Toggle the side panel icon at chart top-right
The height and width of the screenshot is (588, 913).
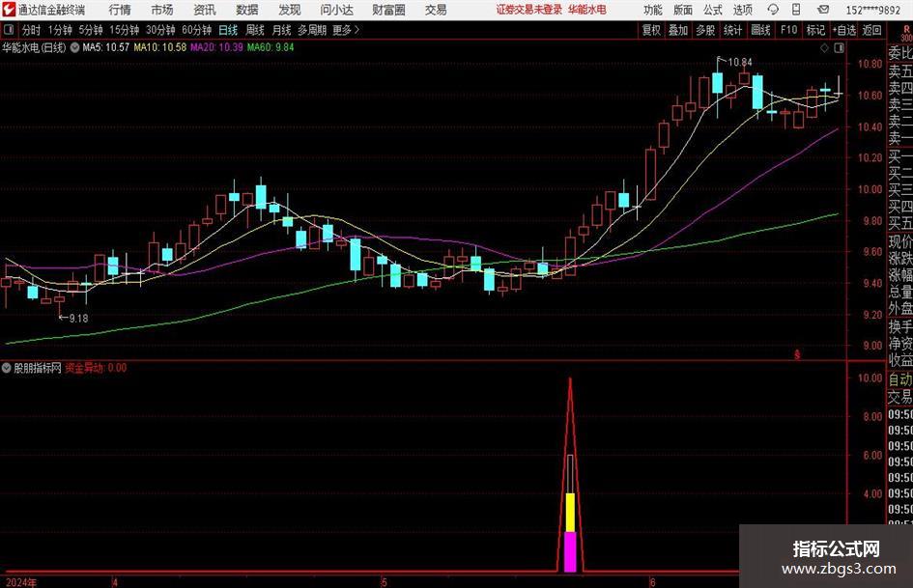point(839,48)
